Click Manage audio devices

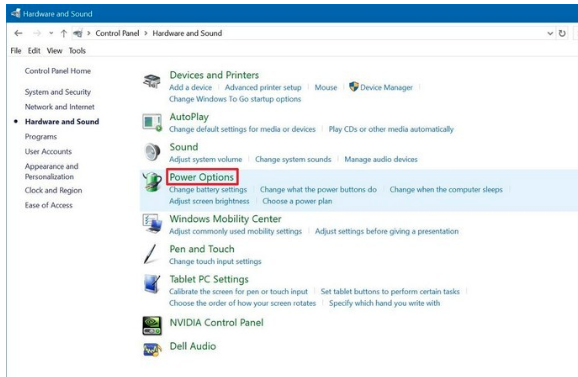point(381,160)
